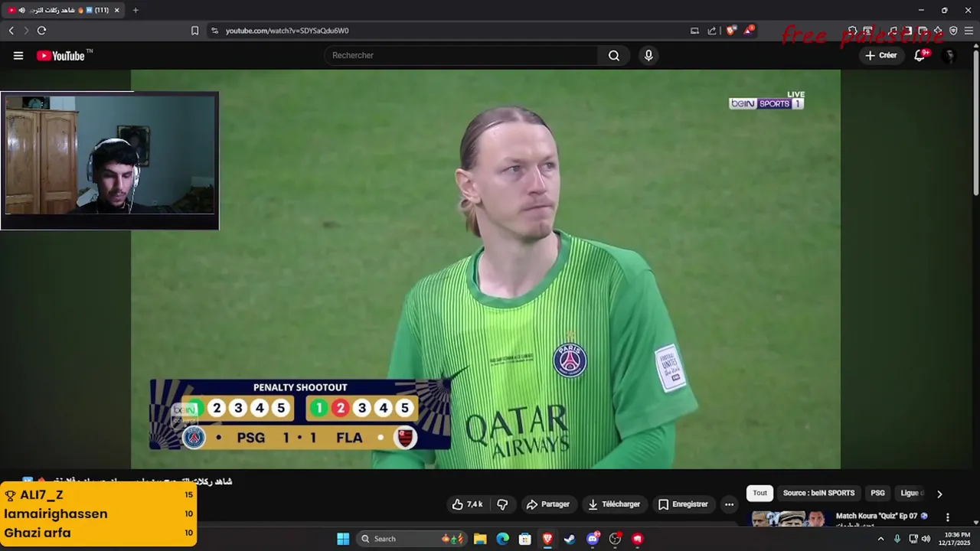Viewport: 980px width, 551px height.
Task: Select the Ligue filter chip
Action: (911, 494)
